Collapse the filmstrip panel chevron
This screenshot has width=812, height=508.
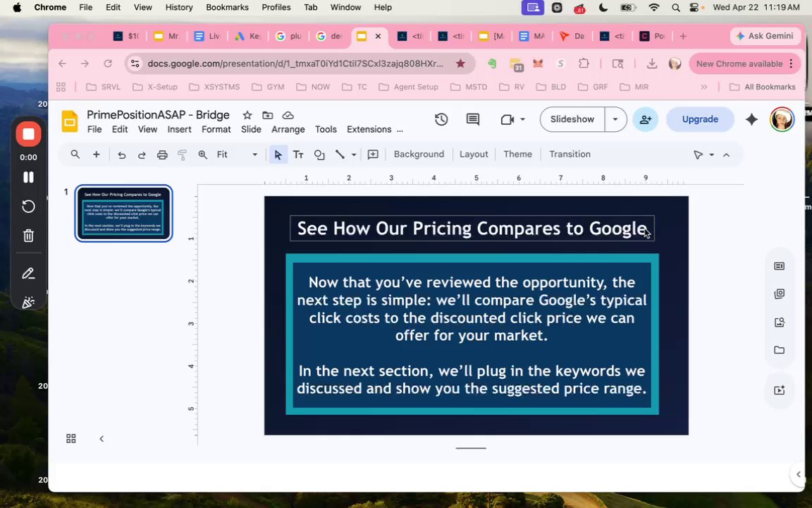[101, 439]
